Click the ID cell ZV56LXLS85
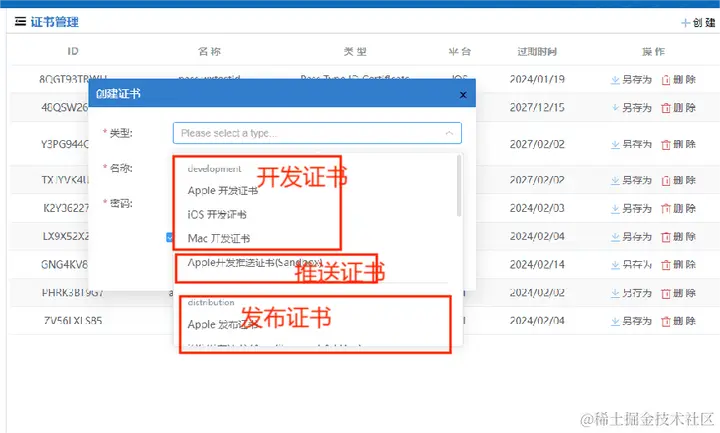 tap(73, 321)
